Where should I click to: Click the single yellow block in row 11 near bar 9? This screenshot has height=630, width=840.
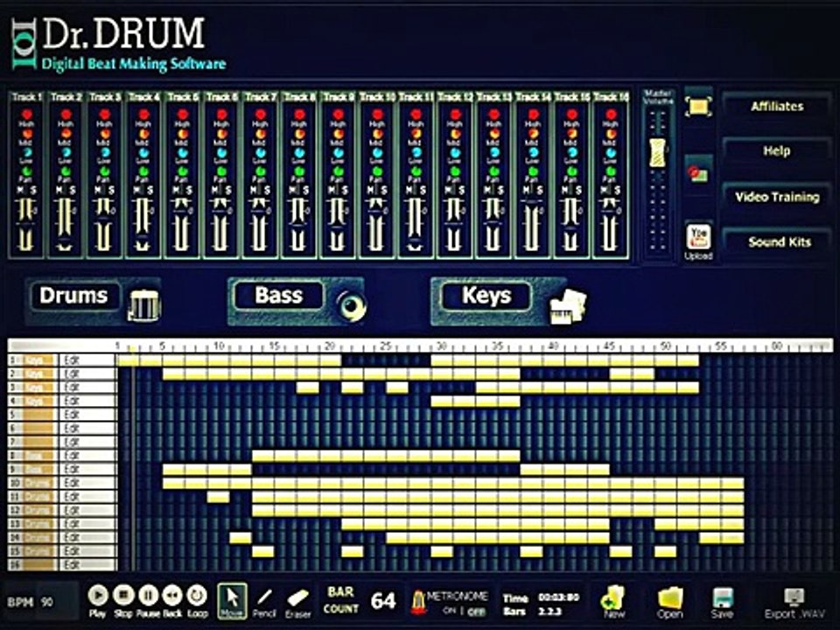click(x=218, y=497)
